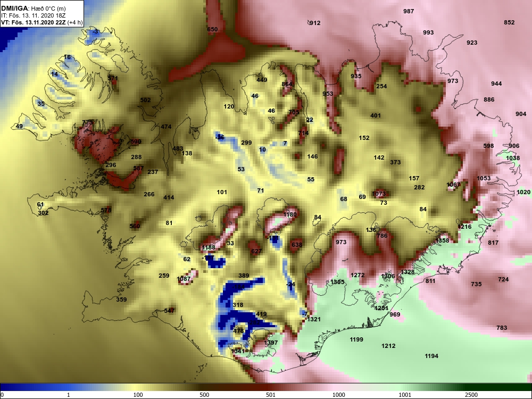Click the map value '811'

coord(430,281)
